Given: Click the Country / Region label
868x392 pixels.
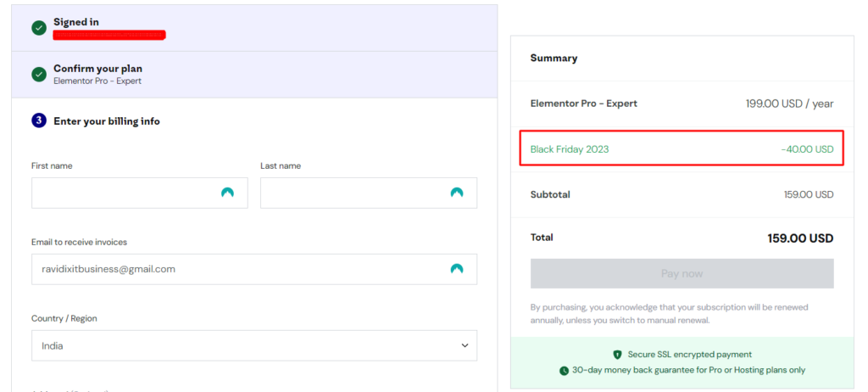Looking at the screenshot, I should [64, 319].
